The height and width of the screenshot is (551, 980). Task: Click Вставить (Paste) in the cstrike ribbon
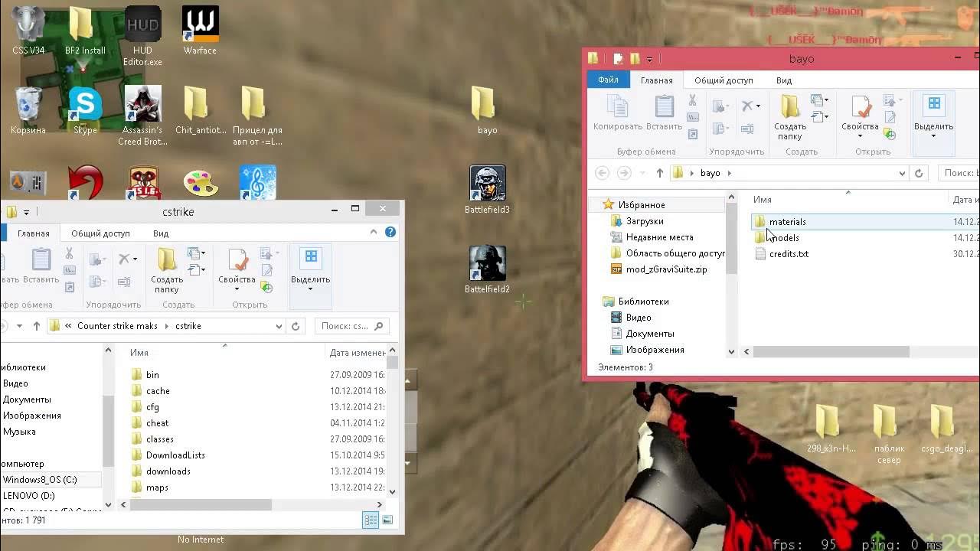point(41,266)
